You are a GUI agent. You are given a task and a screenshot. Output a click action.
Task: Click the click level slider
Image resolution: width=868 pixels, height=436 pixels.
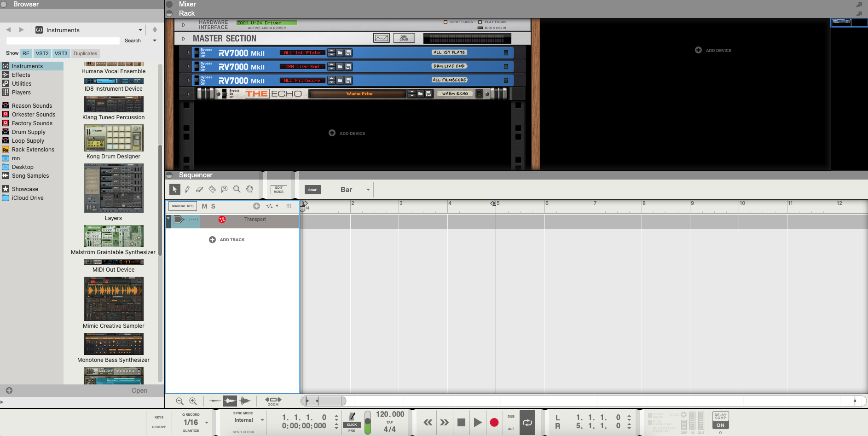tap(368, 423)
